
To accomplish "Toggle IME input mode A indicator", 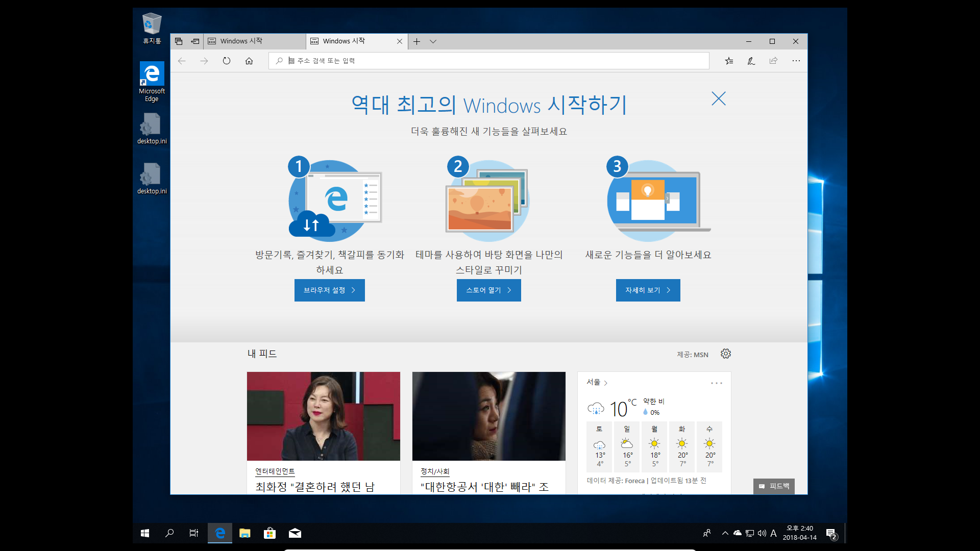I will pyautogui.click(x=774, y=533).
